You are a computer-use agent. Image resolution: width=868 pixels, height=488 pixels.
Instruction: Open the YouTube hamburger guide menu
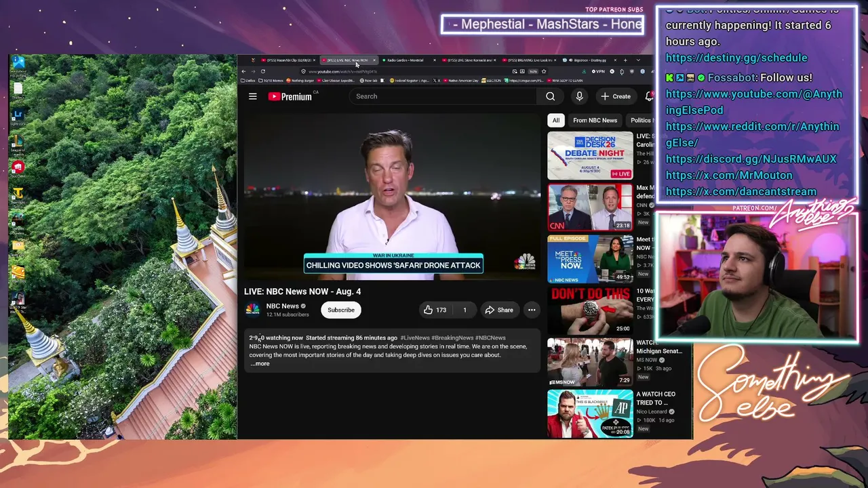[x=252, y=96]
